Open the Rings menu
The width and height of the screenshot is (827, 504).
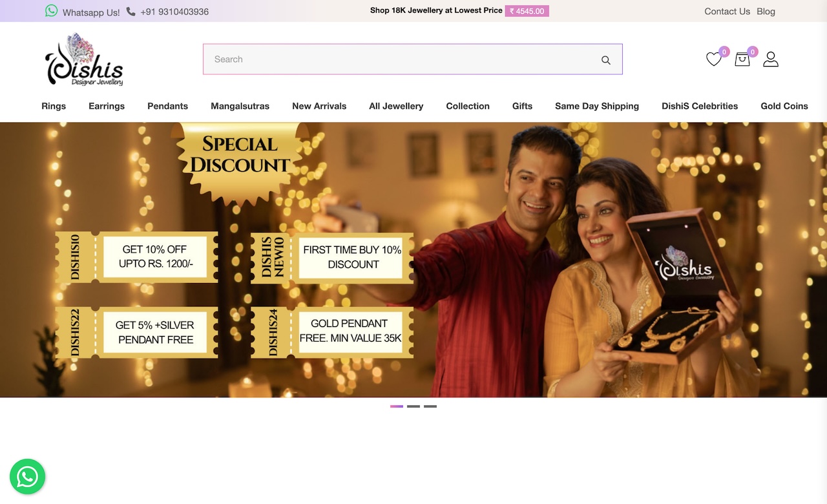click(54, 106)
